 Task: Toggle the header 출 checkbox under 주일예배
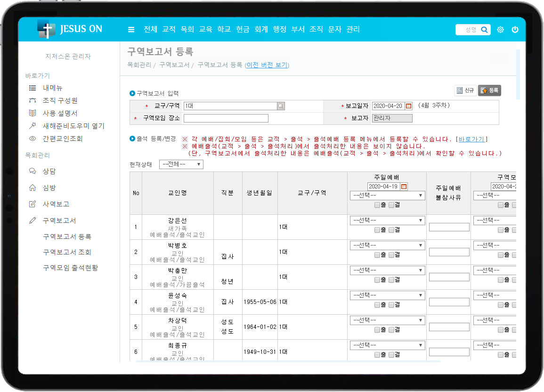[377, 205]
